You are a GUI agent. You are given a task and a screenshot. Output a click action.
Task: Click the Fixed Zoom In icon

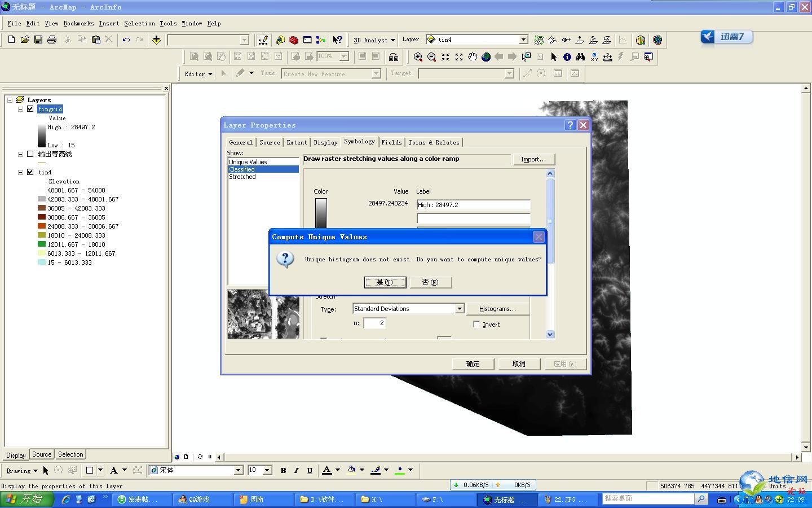445,57
